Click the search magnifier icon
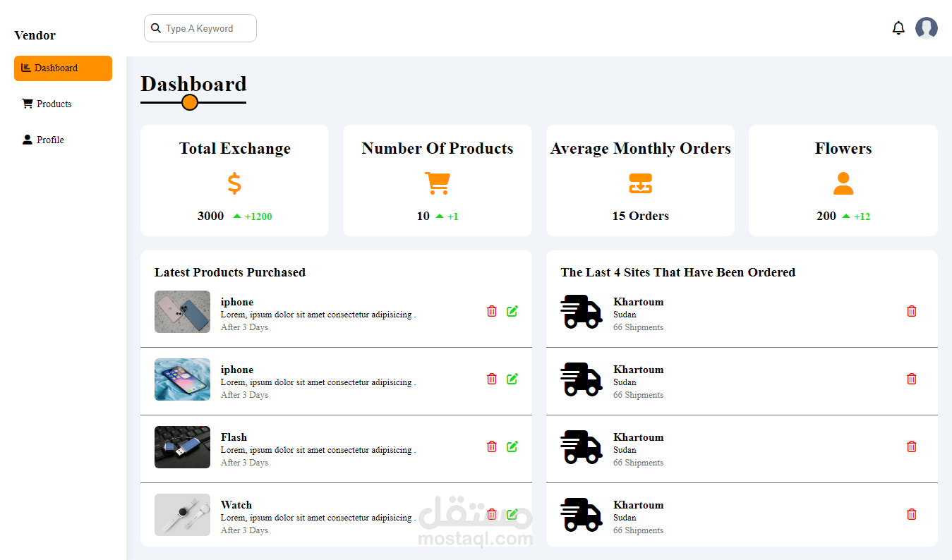 click(156, 28)
